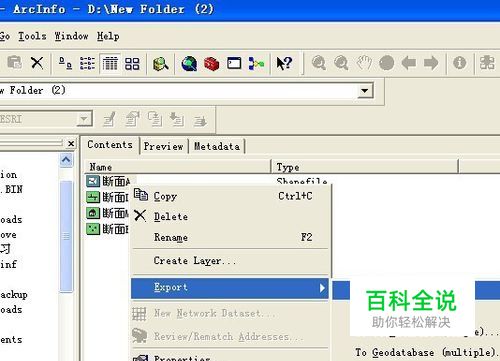Switch to the Preview tab
The image size is (500, 361).
click(x=163, y=146)
